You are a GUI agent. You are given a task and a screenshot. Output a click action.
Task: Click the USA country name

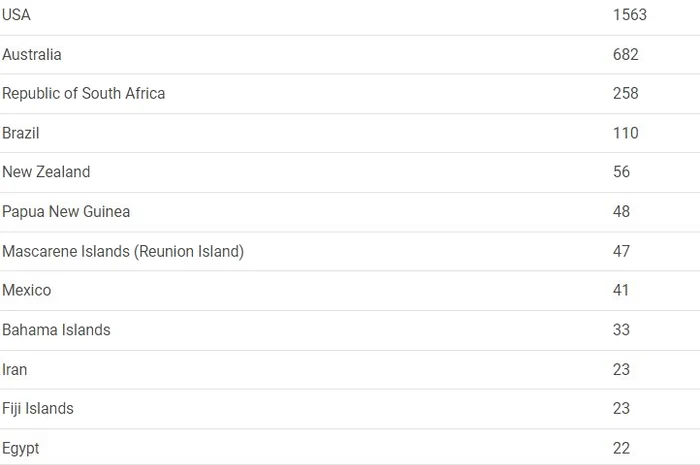click(x=16, y=15)
